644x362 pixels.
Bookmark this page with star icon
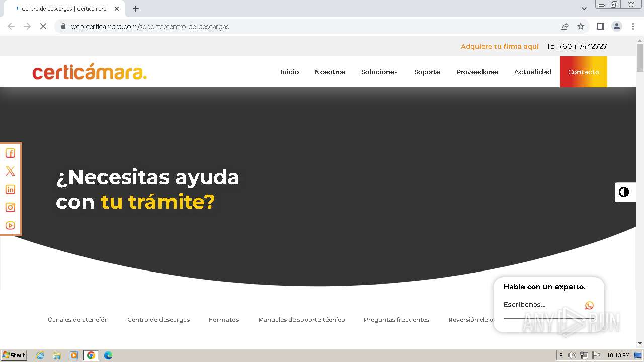[581, 26]
